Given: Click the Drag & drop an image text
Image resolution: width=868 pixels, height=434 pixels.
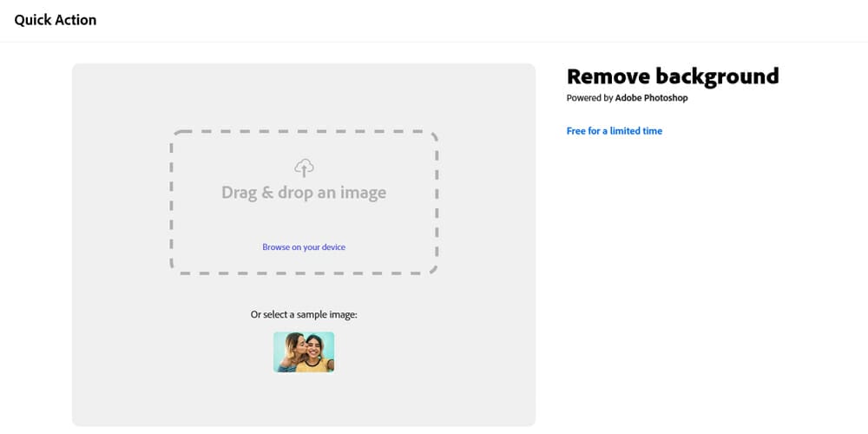Looking at the screenshot, I should click(x=304, y=193).
